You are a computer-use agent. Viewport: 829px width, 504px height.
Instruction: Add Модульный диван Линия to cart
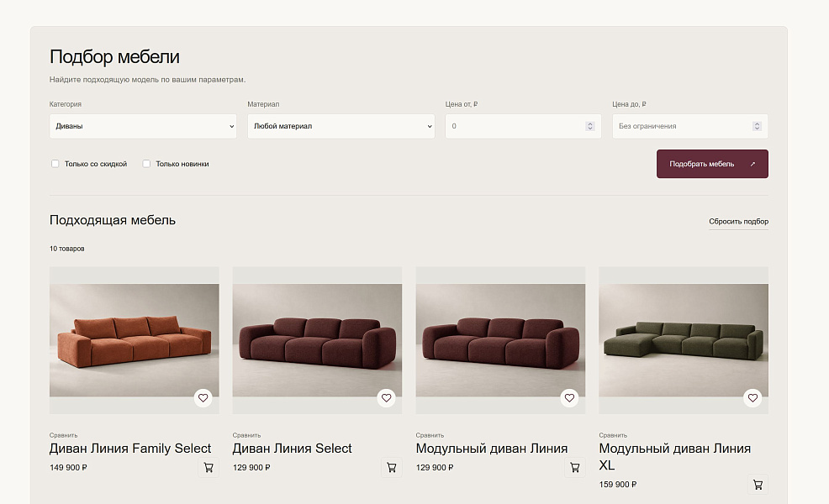(575, 468)
